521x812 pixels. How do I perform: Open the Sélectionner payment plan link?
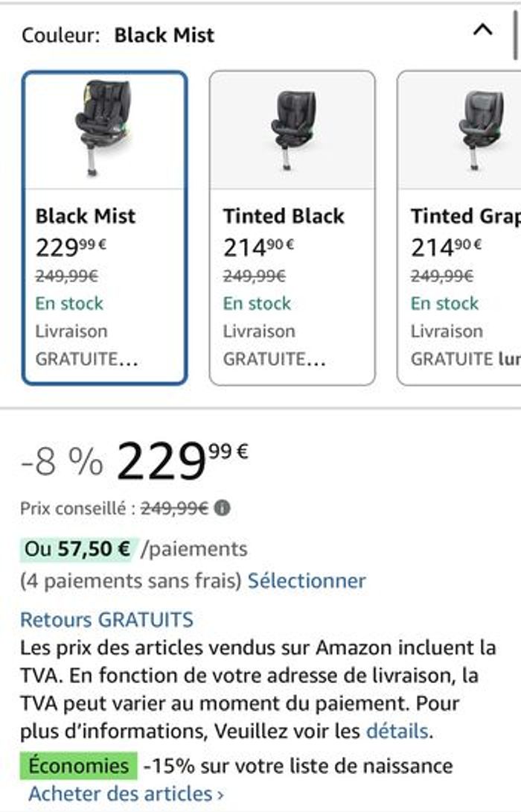coord(307,581)
